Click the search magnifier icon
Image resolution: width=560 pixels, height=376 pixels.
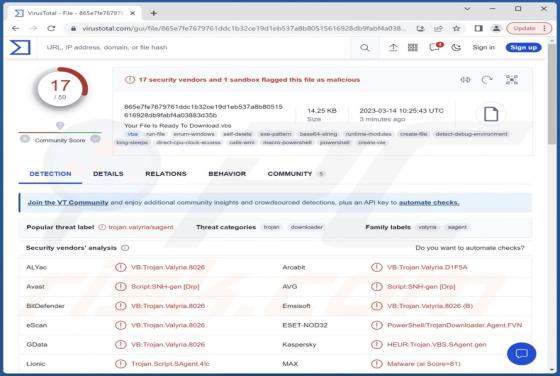click(x=365, y=47)
